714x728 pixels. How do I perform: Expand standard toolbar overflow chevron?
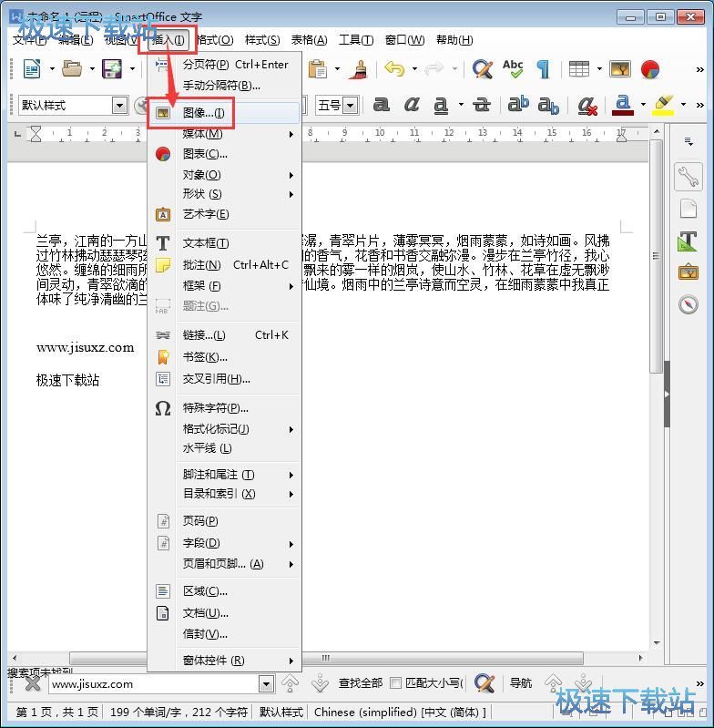point(700,69)
